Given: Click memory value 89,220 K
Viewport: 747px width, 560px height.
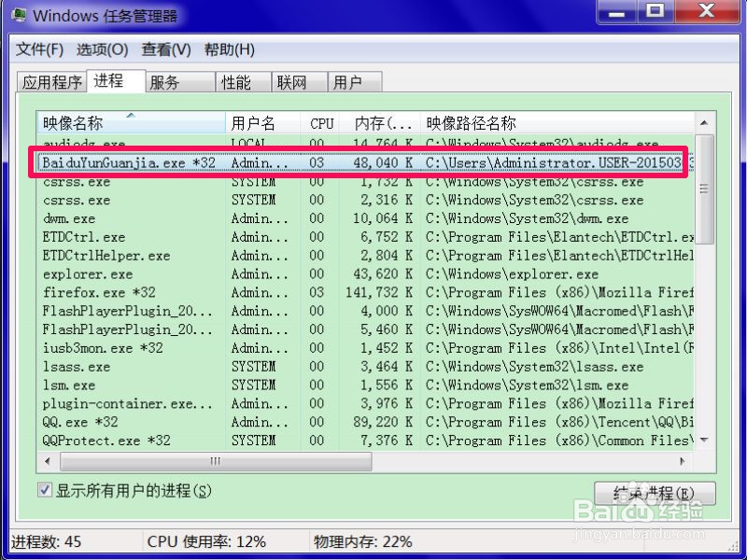Looking at the screenshot, I should (383, 422).
